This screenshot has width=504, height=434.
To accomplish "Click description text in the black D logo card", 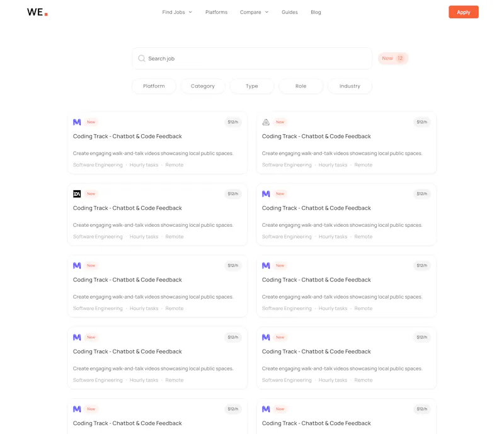I will tap(153, 225).
